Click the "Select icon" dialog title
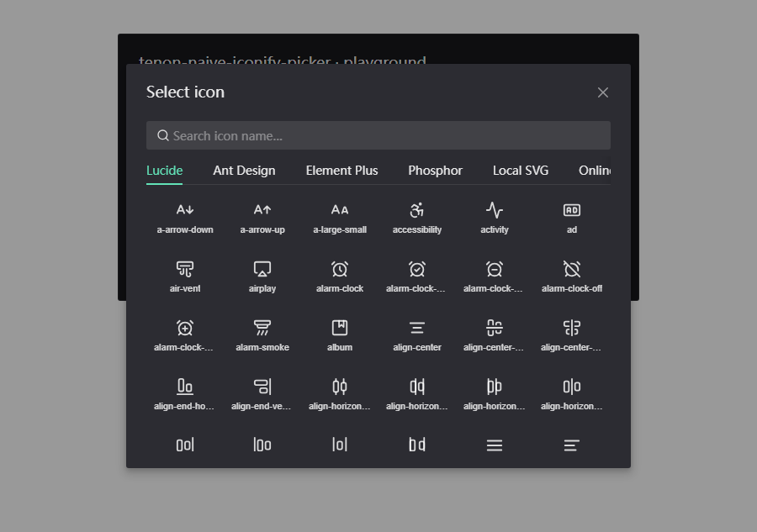Screen dimensions: 757x532 (185, 92)
